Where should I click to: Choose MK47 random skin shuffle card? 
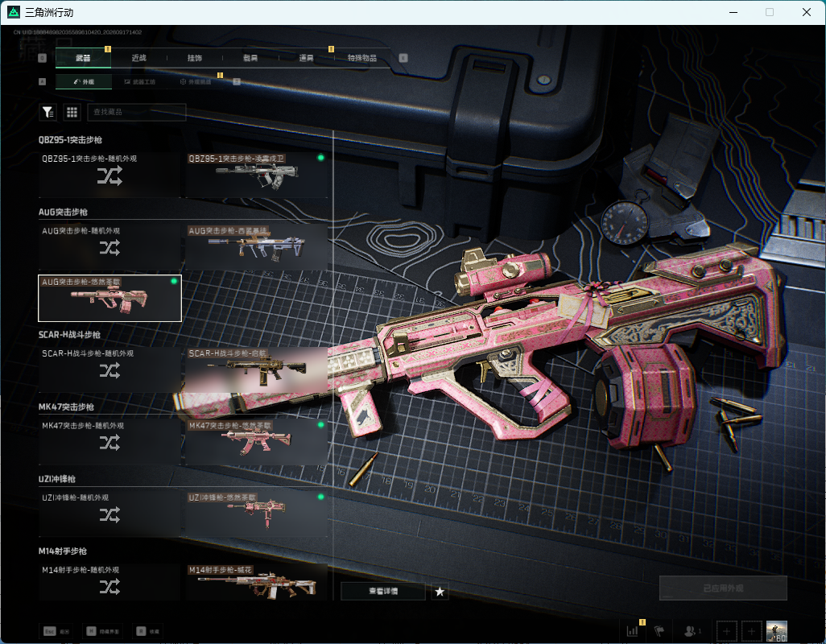tap(109, 442)
